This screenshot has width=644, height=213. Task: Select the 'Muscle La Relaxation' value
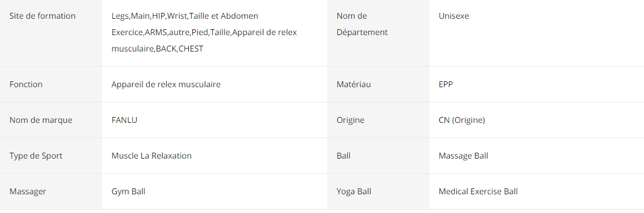[151, 156]
